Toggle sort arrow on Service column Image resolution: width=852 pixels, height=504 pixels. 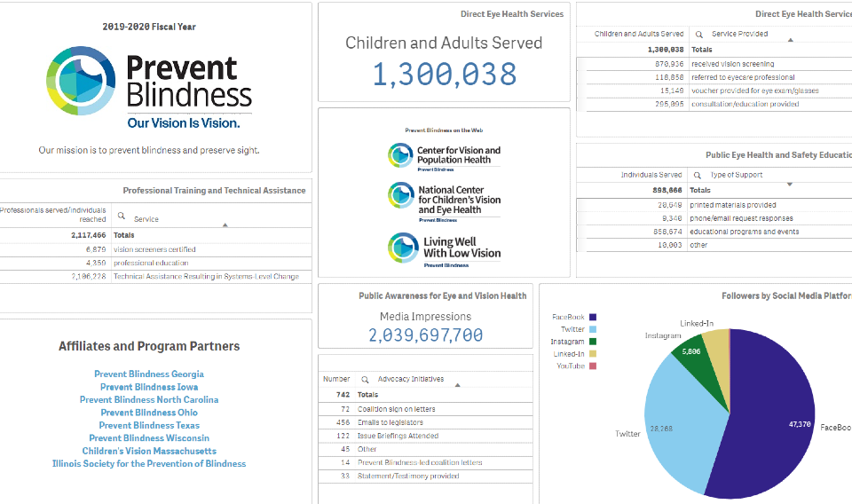click(225, 224)
